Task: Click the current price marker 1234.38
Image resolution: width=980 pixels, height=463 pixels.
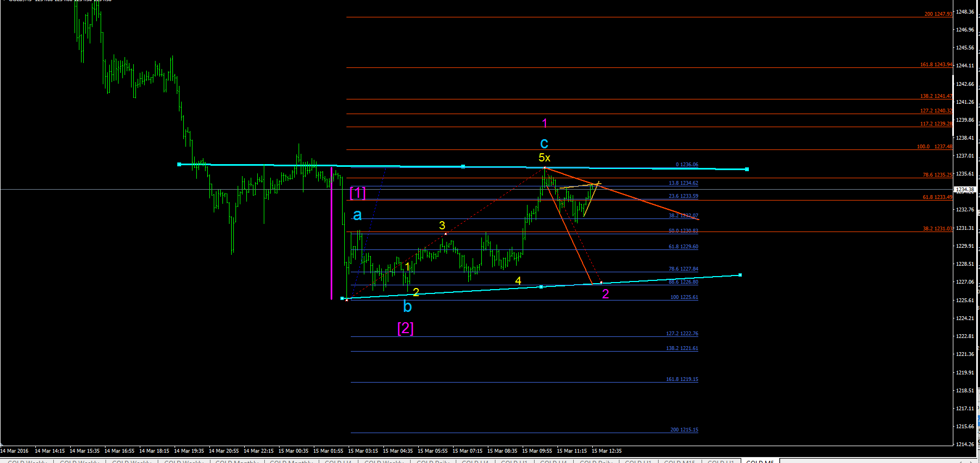Action: coord(965,190)
